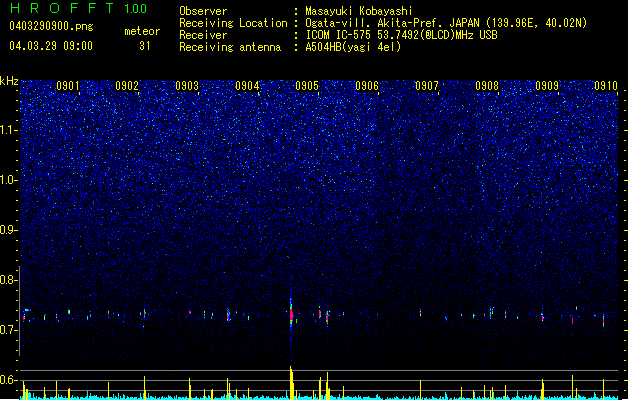Click the 0904 time marker
Image resolution: width=629 pixels, height=400 pixels.
click(247, 86)
